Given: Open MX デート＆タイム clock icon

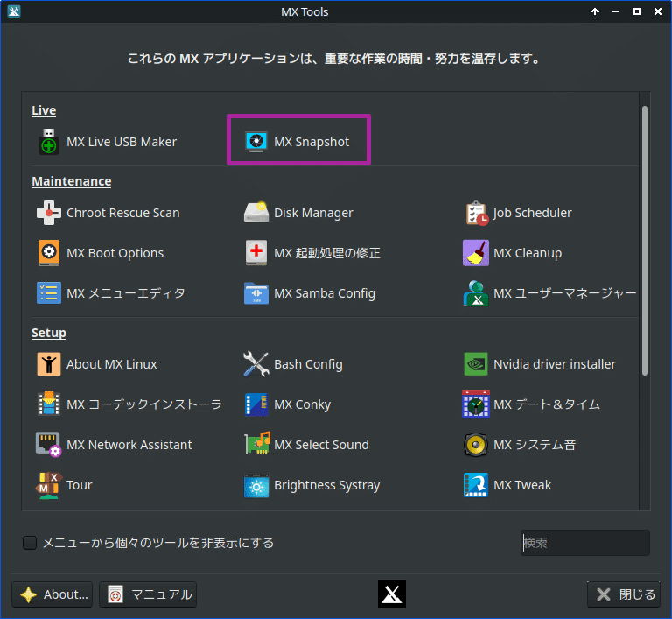Looking at the screenshot, I should click(476, 404).
